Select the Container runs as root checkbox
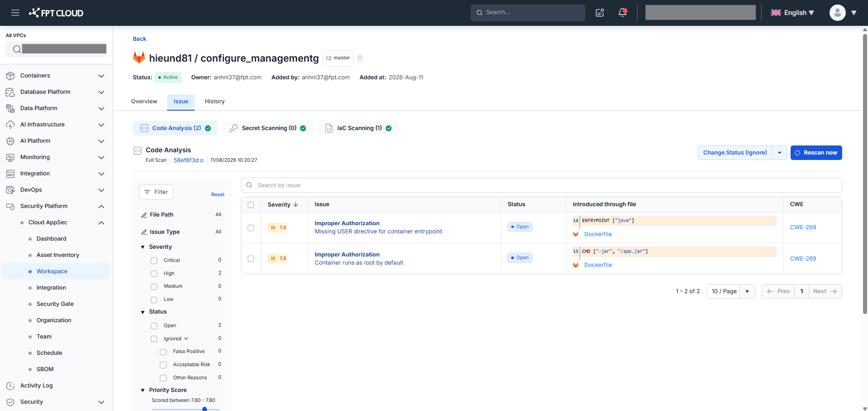Viewport: 868px width, 411px height. [x=251, y=259]
